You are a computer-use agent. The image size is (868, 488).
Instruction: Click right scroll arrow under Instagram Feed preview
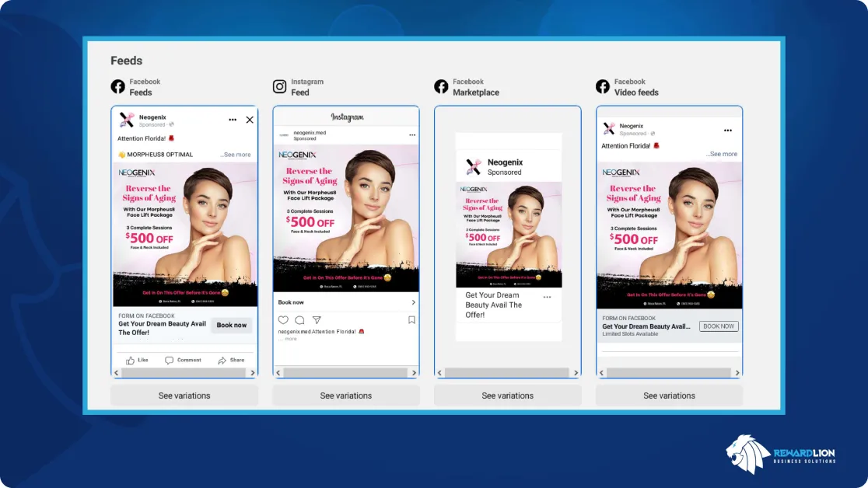[x=414, y=373]
